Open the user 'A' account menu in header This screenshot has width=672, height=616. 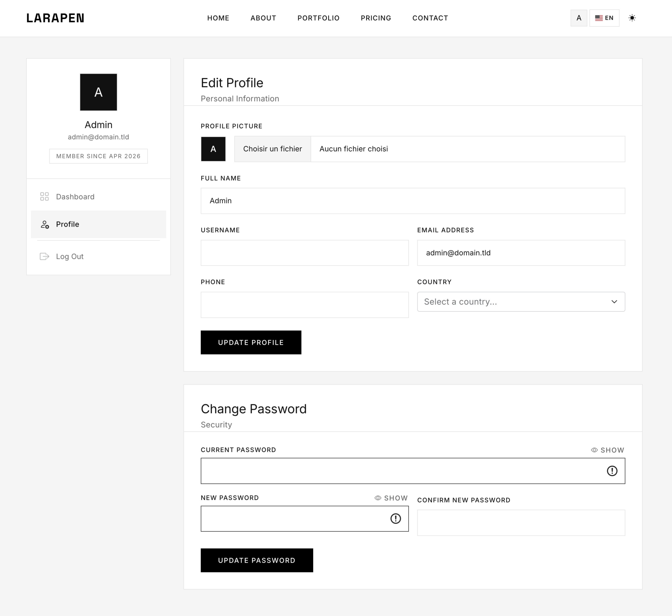[x=579, y=18]
